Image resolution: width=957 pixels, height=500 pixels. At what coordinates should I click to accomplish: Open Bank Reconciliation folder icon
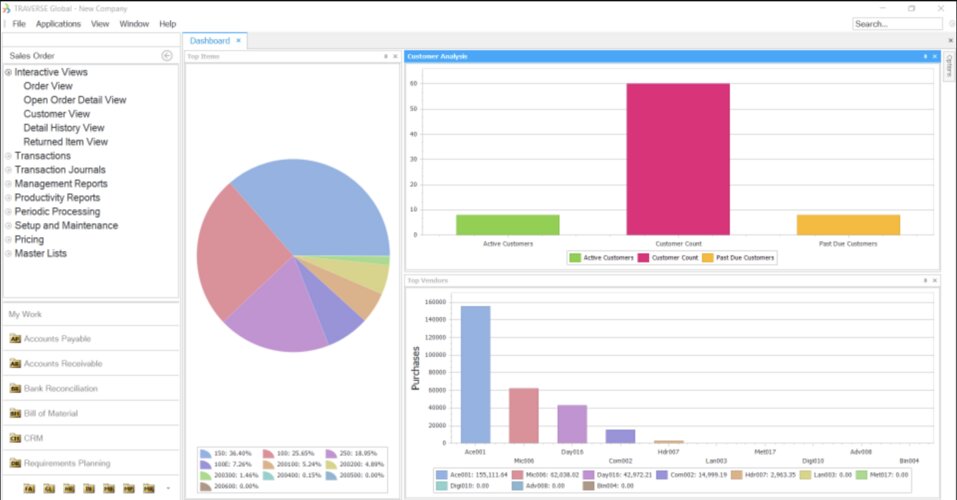point(15,389)
